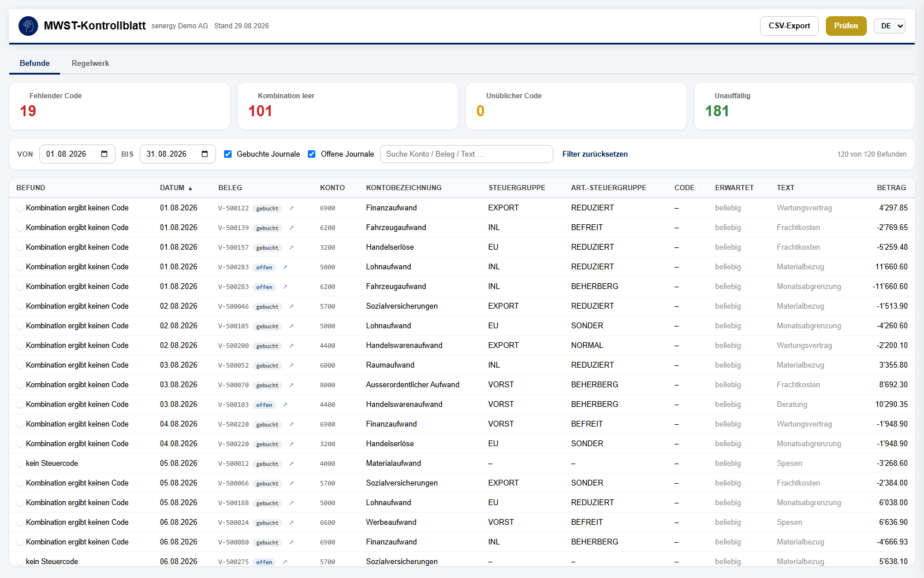
Task: Click Filter zurücksetzen link
Action: tap(595, 154)
